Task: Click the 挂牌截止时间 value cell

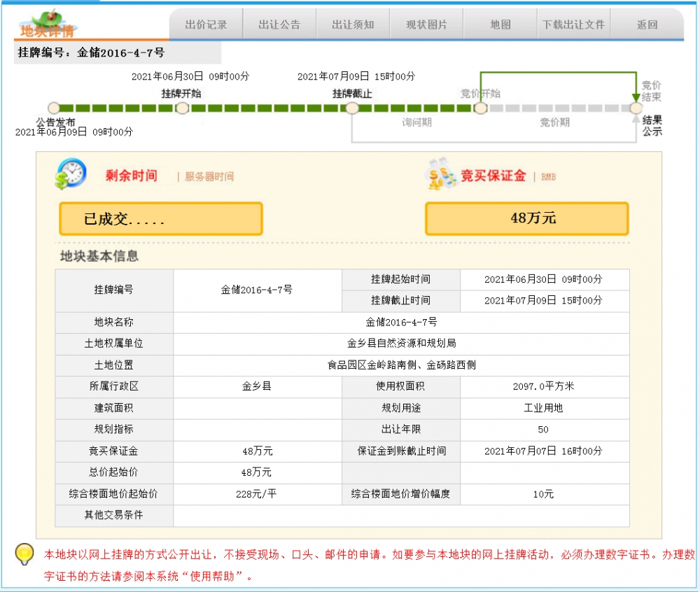Action: click(x=545, y=301)
